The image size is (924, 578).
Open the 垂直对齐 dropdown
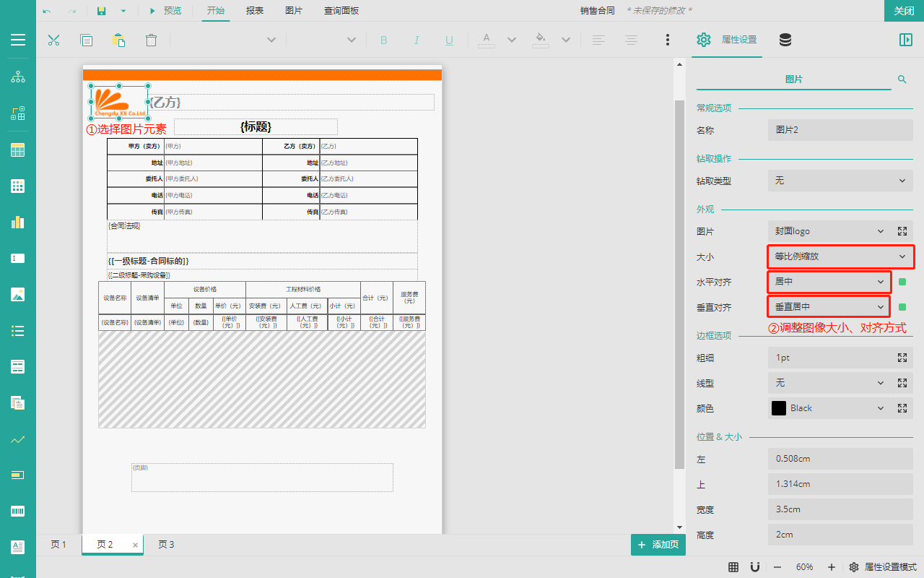(x=829, y=307)
